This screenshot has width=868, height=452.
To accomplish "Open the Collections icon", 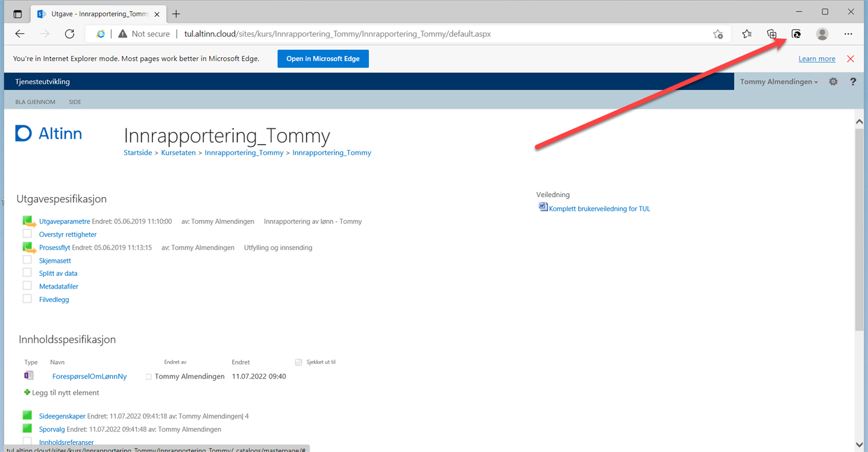I will coord(772,34).
